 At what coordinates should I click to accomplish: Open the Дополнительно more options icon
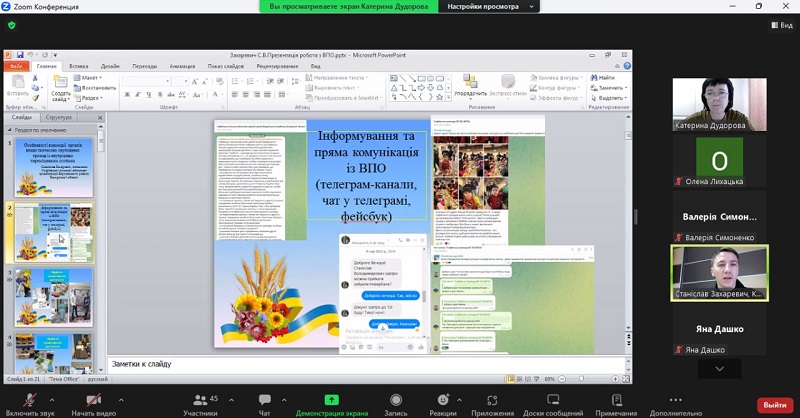676,399
